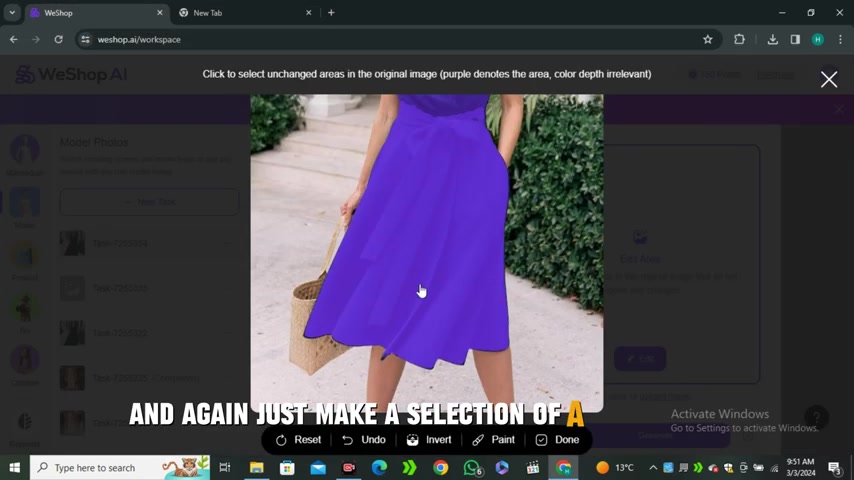Click the address bar showing weshop.ai/workspace
The width and height of the screenshot is (854, 480).
pyautogui.click(x=398, y=39)
